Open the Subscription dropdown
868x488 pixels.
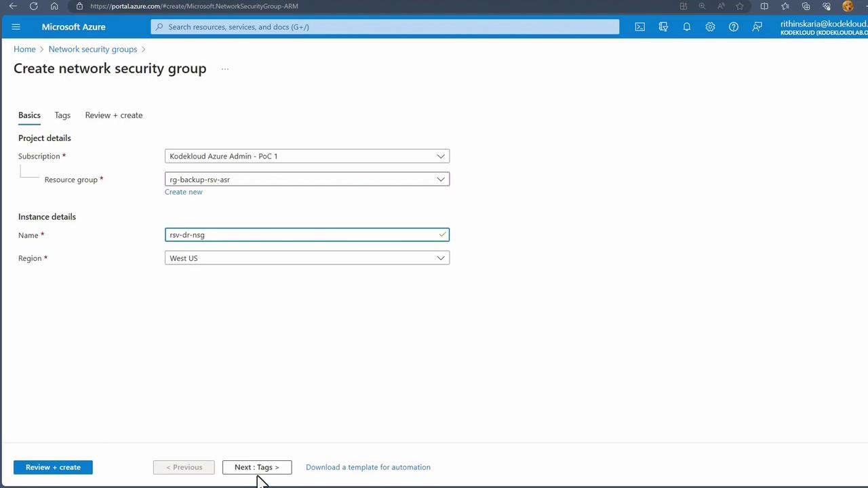coord(307,156)
